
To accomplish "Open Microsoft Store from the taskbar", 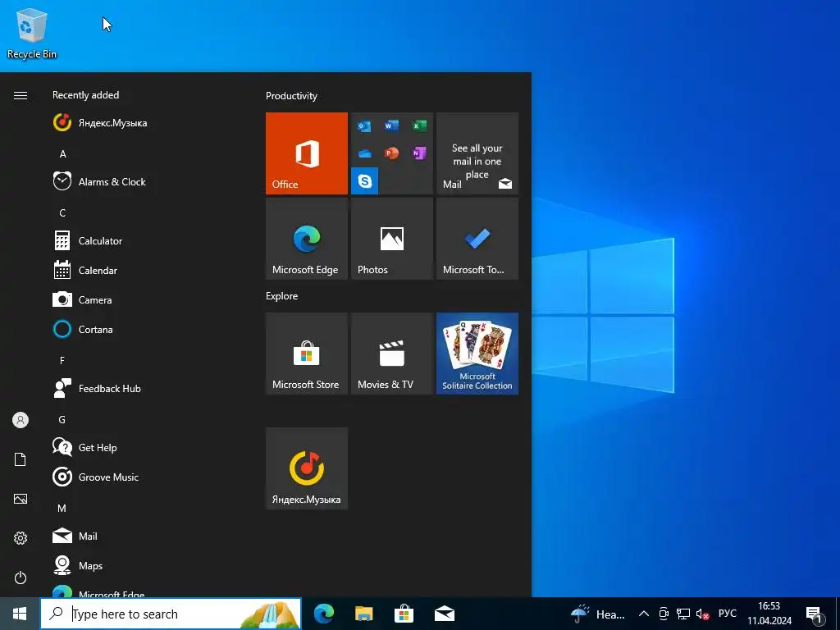I will click(x=404, y=614).
